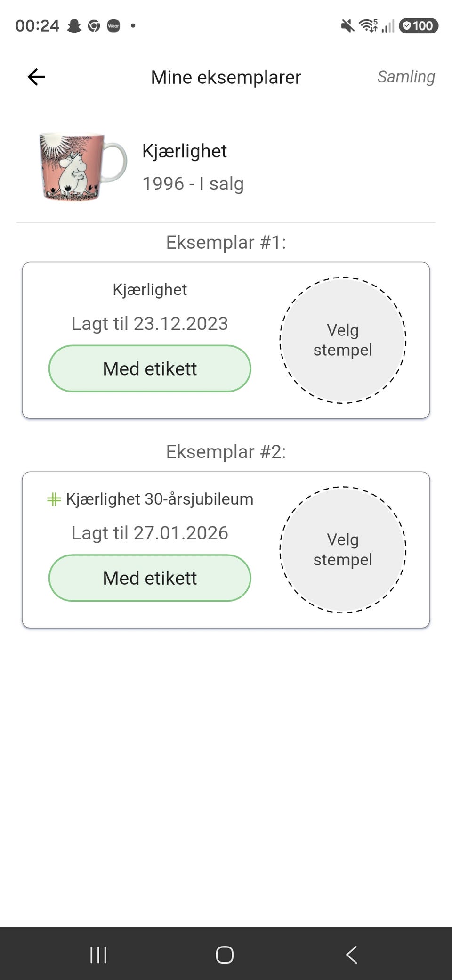Tap the Kjærlighet mug thumbnail
452x980 pixels.
click(x=83, y=167)
